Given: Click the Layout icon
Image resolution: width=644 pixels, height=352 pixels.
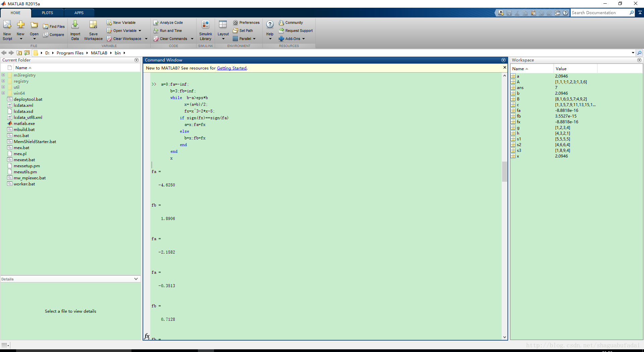Looking at the screenshot, I should [x=223, y=24].
